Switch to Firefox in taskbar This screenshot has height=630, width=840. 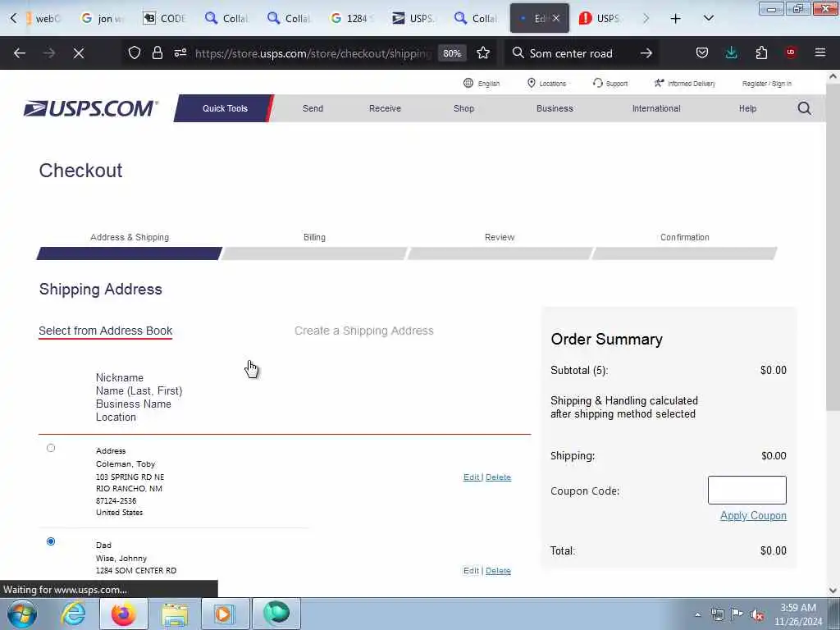[x=123, y=614]
